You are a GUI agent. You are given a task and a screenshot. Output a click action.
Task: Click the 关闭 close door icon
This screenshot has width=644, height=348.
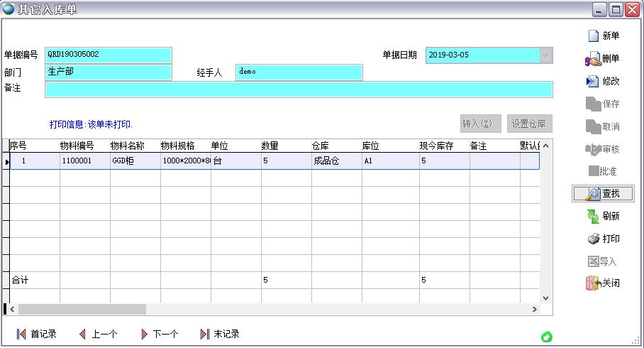coord(593,283)
